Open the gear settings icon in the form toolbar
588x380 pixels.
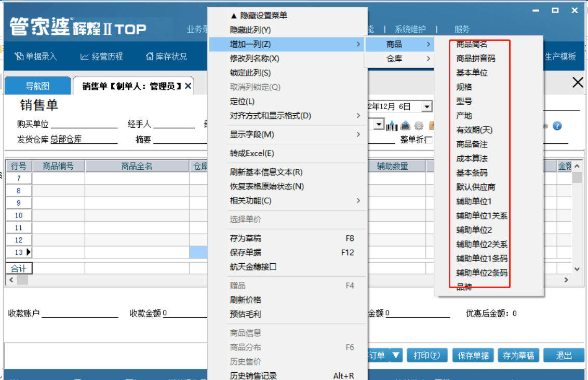(419, 126)
